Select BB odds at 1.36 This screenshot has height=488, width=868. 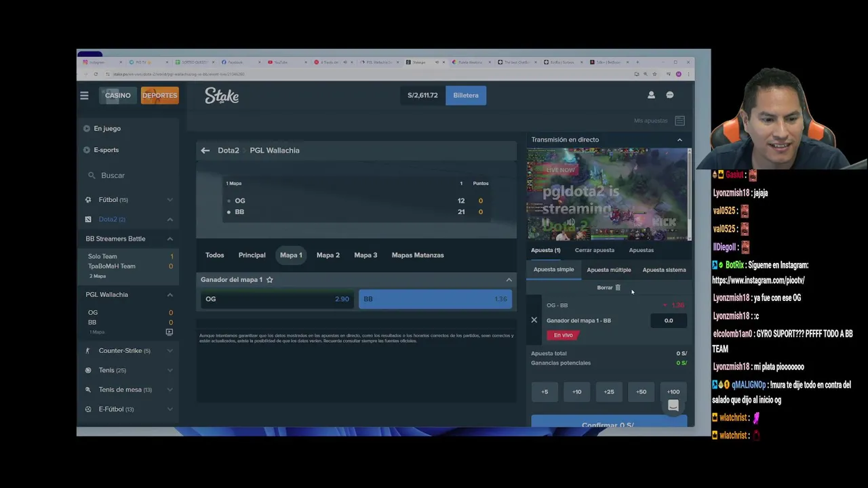tap(435, 299)
